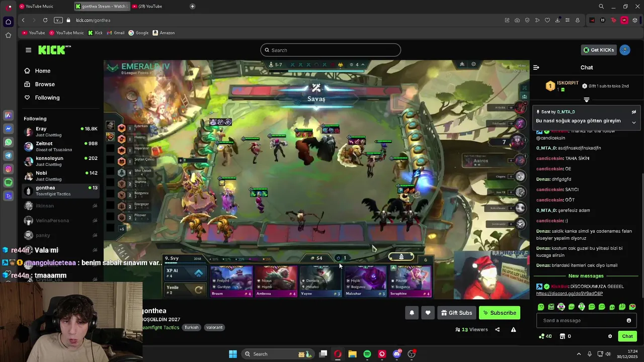Open downloads icon in browser toolbar
This screenshot has height=362, width=644.
pyautogui.click(x=557, y=20)
